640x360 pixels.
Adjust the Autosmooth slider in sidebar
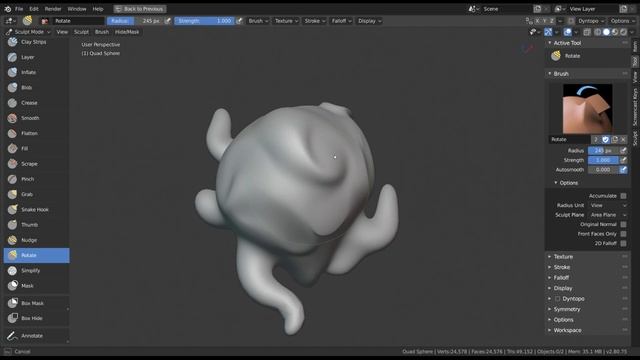point(603,170)
